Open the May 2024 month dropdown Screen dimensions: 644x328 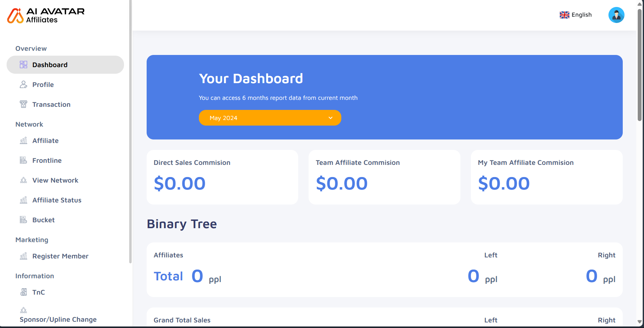[x=270, y=118]
